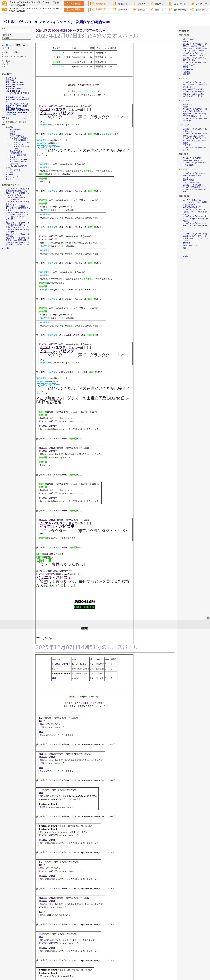Click heading 2025年12月07日13時54分のカオスバトル
Screen dimensions: 210x980
coord(87,36)
